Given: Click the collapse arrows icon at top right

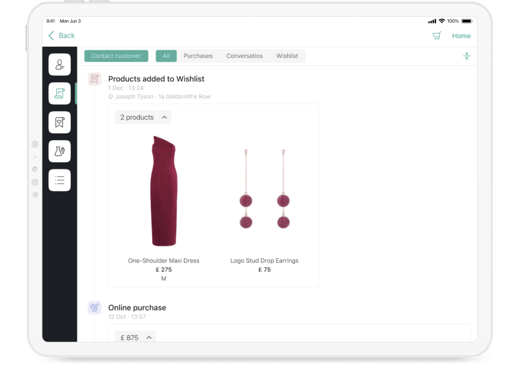Looking at the screenshot, I should tap(467, 56).
